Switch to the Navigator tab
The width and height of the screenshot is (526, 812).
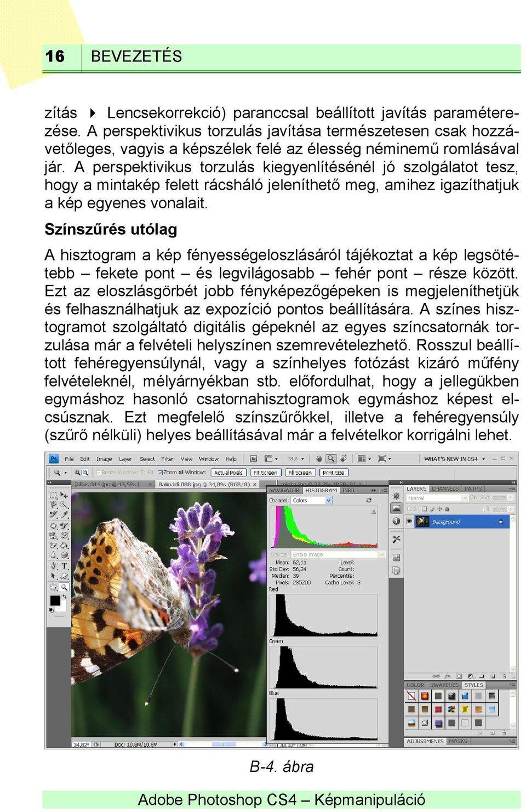point(285,491)
